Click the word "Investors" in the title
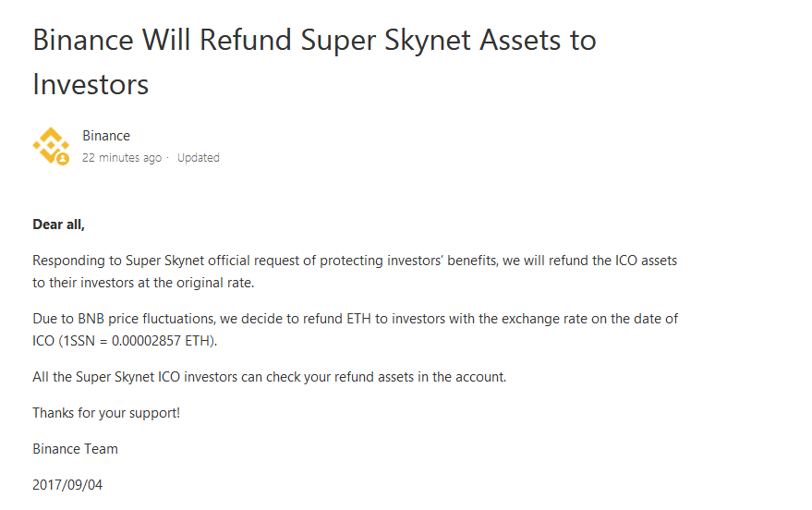 (91, 84)
